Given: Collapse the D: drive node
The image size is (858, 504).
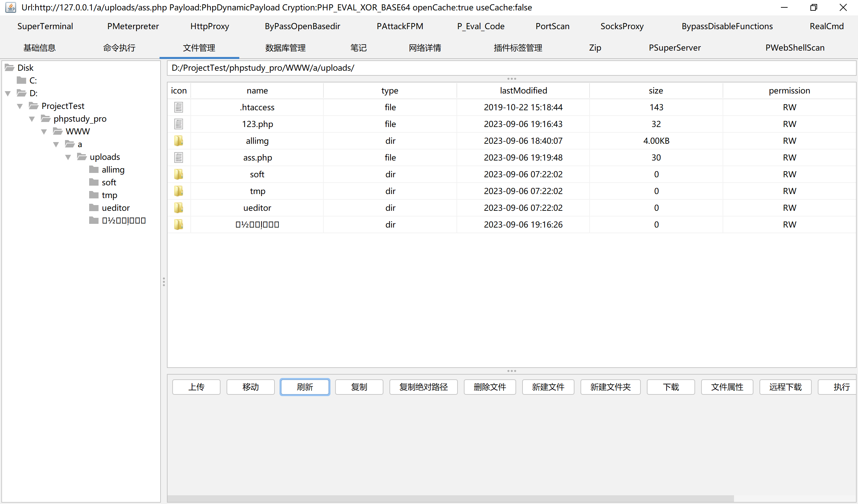Looking at the screenshot, I should tap(8, 93).
